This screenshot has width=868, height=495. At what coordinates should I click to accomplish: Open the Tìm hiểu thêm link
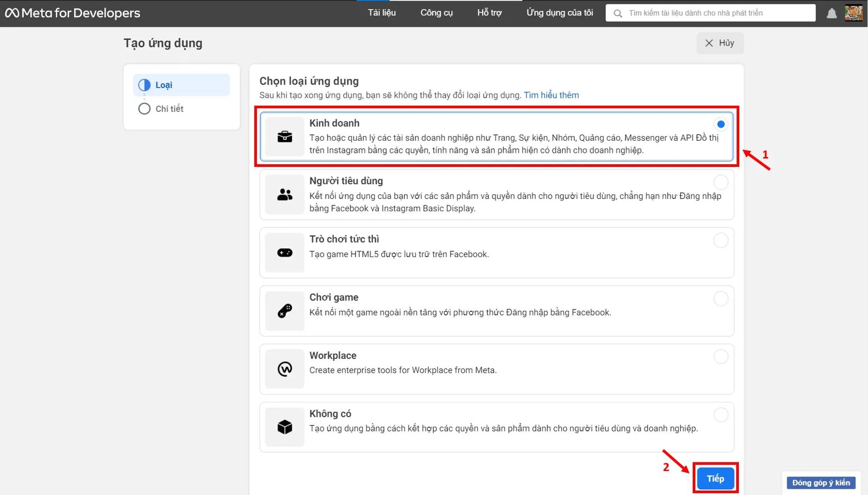pyautogui.click(x=551, y=95)
